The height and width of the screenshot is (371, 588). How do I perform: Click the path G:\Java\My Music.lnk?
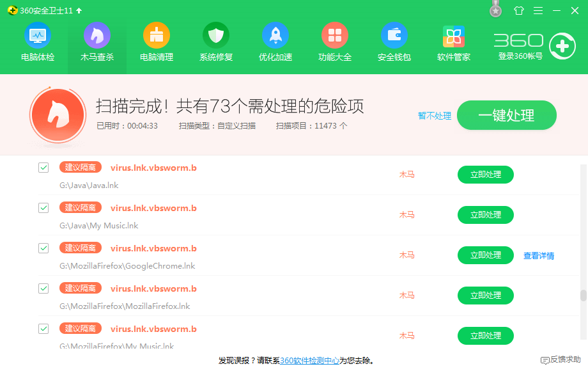[x=98, y=225]
